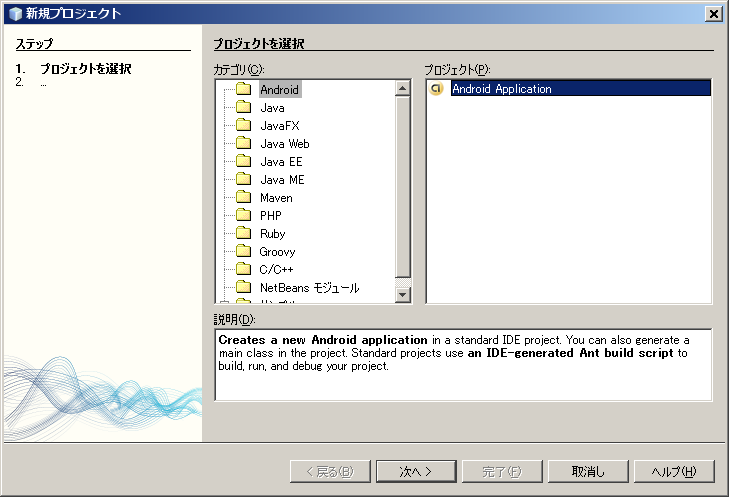Select the Ruby category label
This screenshot has height=497, width=729.
(272, 233)
